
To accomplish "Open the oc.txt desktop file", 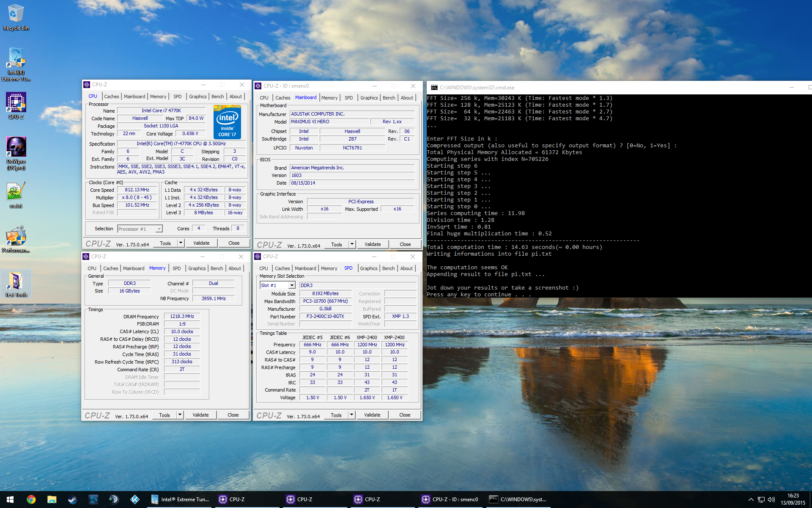I will pyautogui.click(x=16, y=195).
